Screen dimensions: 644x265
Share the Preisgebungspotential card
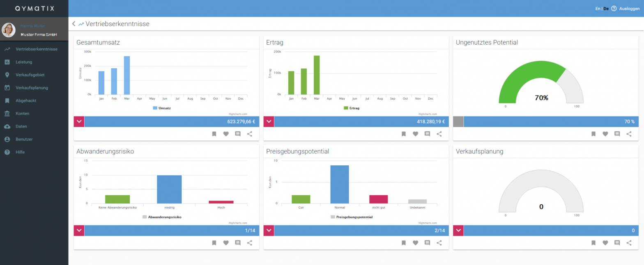tap(439, 243)
